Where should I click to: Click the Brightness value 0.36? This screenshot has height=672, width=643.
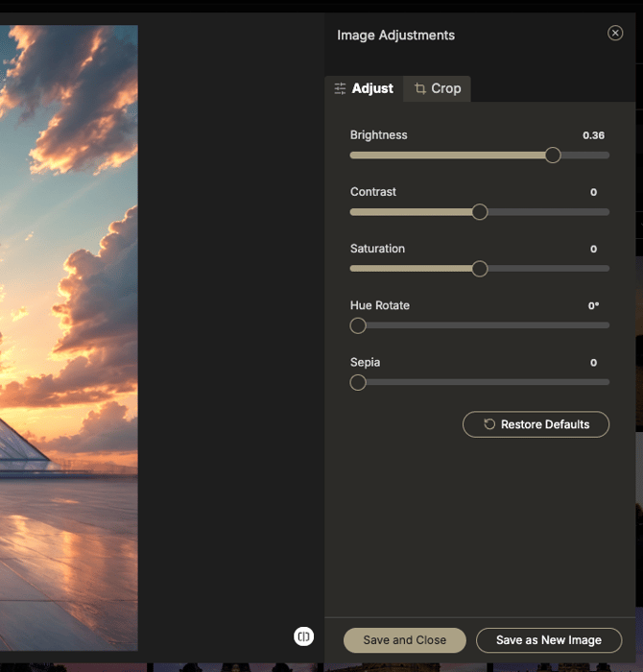(x=593, y=135)
